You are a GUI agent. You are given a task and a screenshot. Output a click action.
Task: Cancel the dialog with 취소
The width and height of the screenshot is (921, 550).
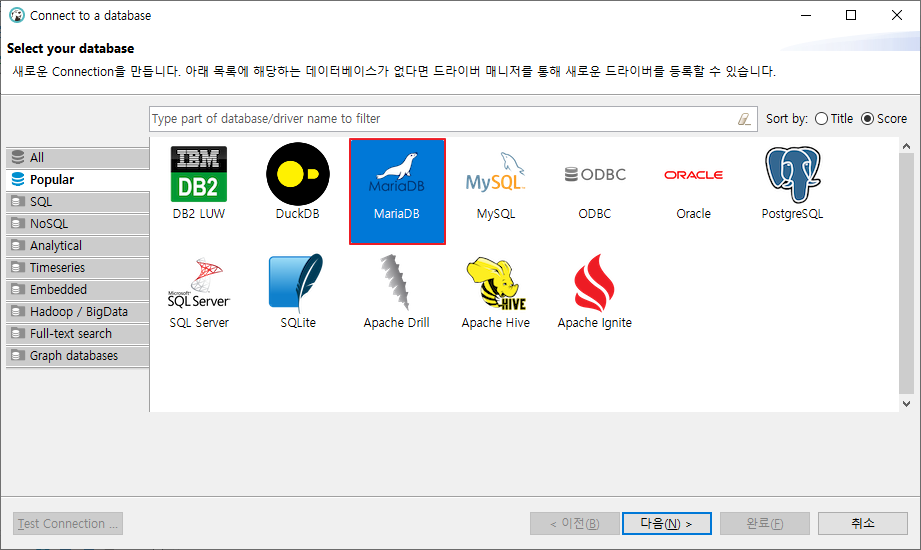[x=863, y=524]
